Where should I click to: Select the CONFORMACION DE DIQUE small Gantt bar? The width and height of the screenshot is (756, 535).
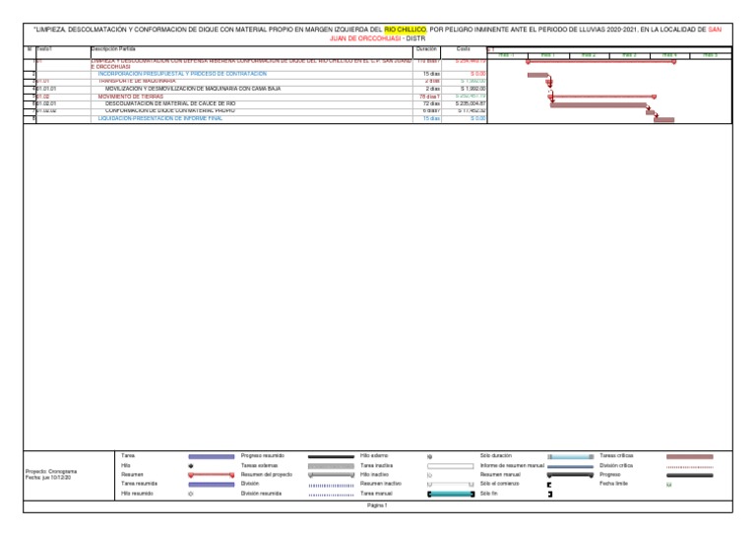[651, 112]
